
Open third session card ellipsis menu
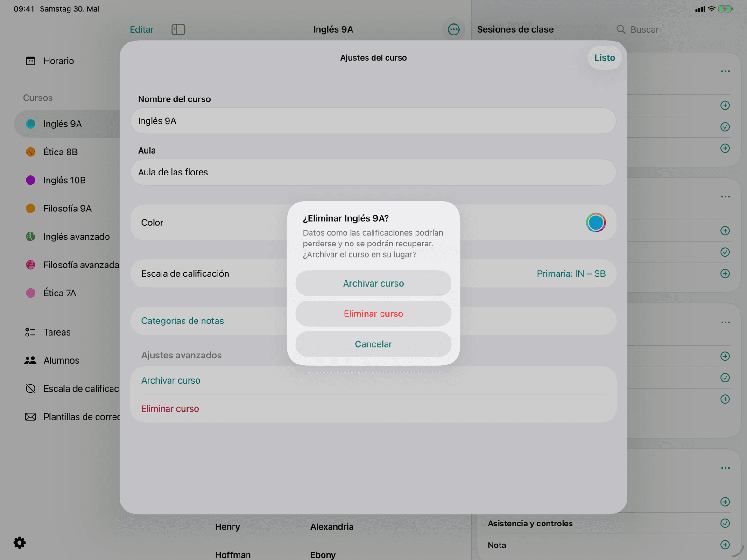[726, 322]
